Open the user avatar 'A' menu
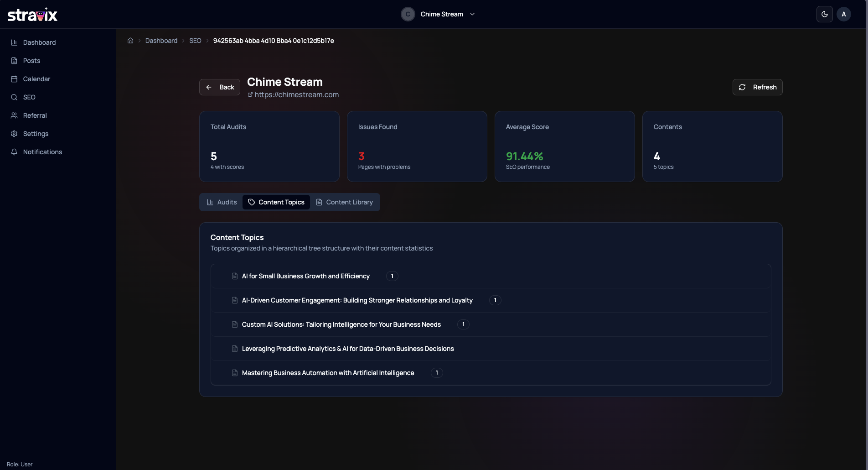868x470 pixels. (x=844, y=14)
